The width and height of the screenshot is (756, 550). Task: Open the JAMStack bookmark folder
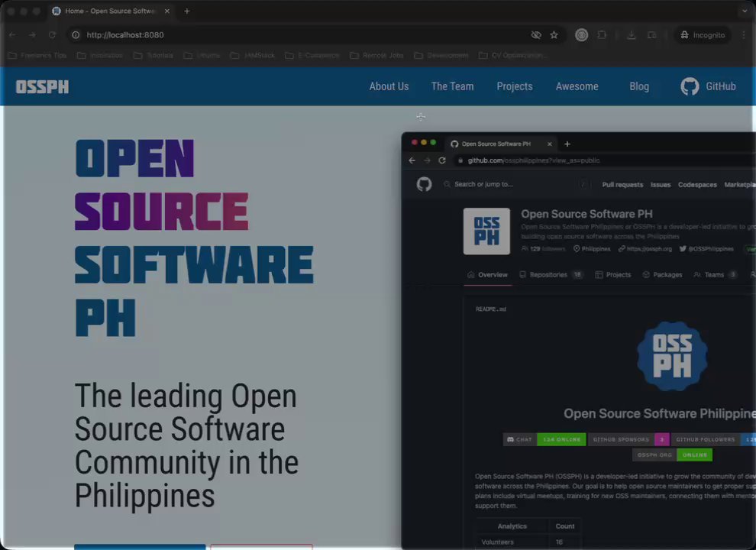pyautogui.click(x=253, y=56)
